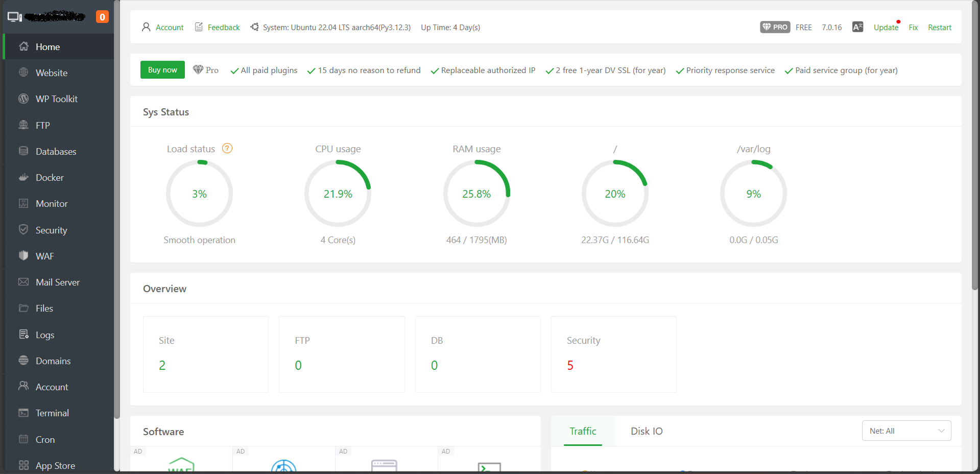The image size is (980, 474).
Task: Click the Databases stack icon
Action: (x=23, y=151)
